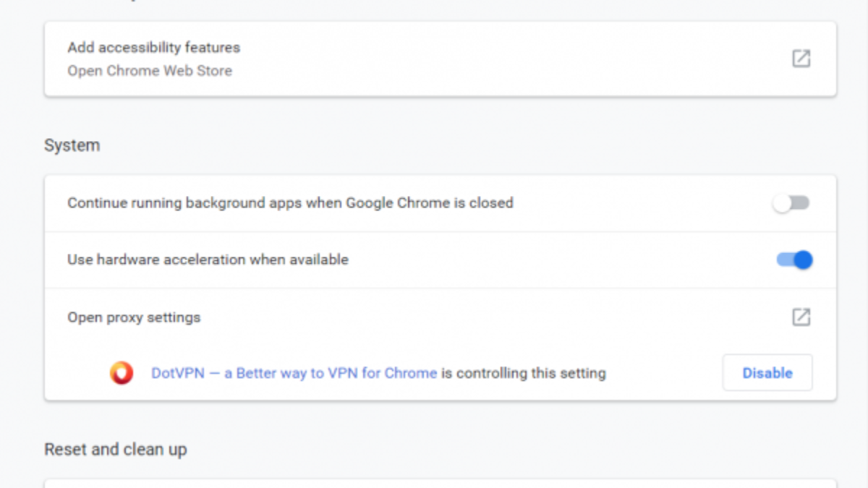Screen dimensions: 868x488
Task: Click the 'Reset and clean up' heading
Action: point(116,450)
